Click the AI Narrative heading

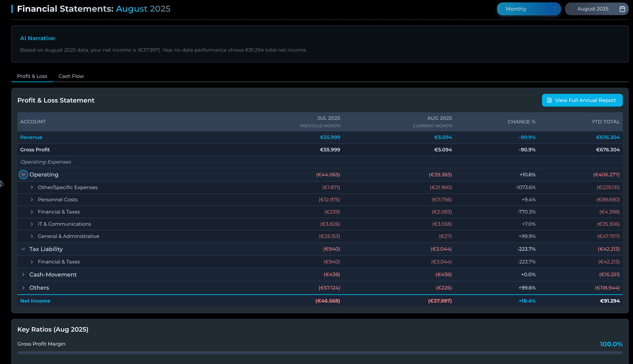tap(38, 38)
